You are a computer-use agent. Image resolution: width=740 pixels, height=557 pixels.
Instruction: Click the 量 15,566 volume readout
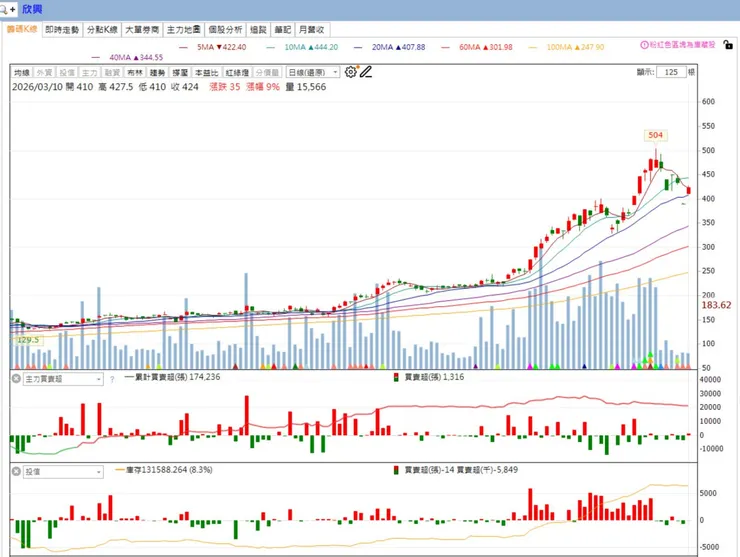click(306, 87)
